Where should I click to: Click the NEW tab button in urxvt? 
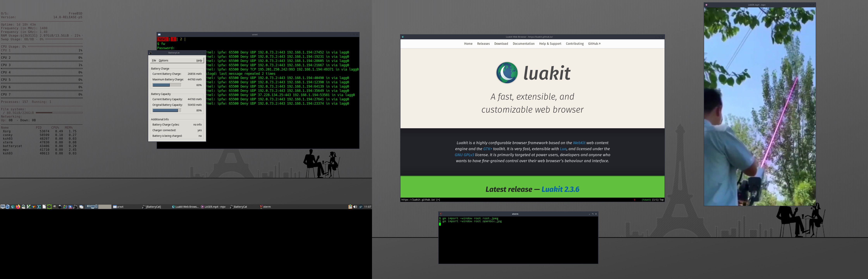[162, 39]
